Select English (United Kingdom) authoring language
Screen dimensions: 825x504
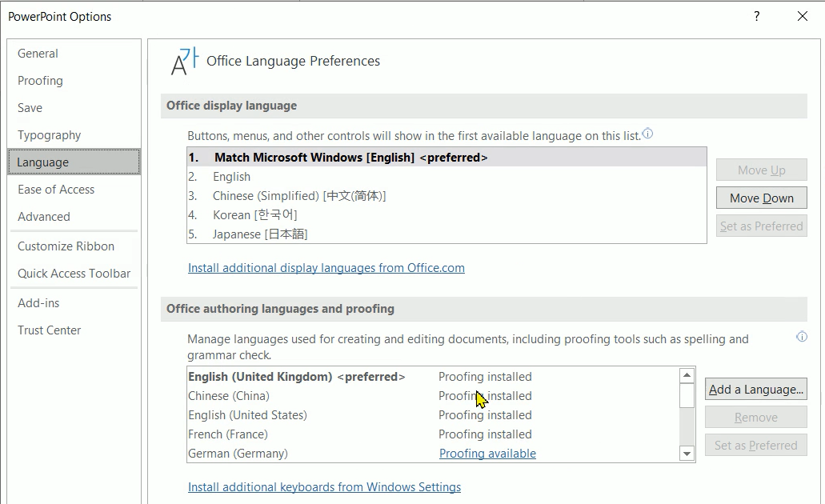point(433,377)
